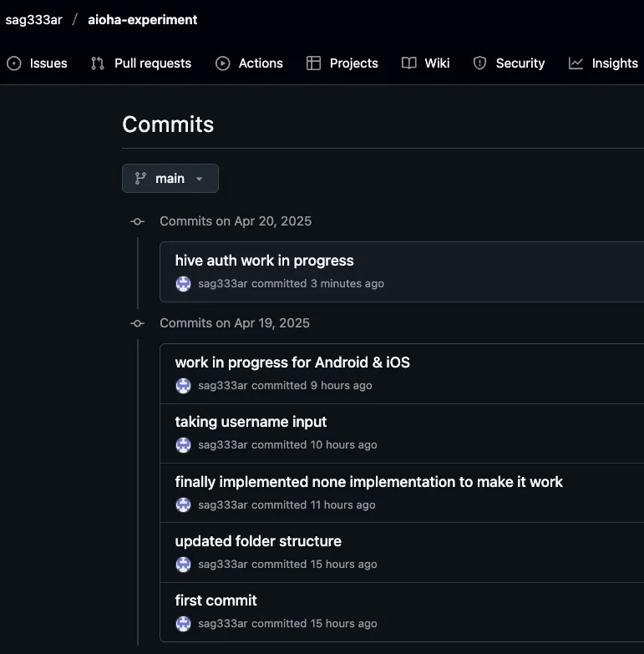The height and width of the screenshot is (654, 644).
Task: Click the caret arrow next to main
Action: [x=200, y=179]
